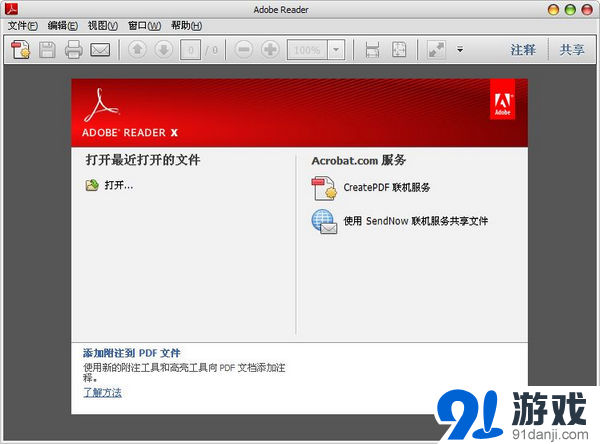The image size is (600, 444).
Task: Click the open folder icon beside 打开...
Action: pos(92,185)
